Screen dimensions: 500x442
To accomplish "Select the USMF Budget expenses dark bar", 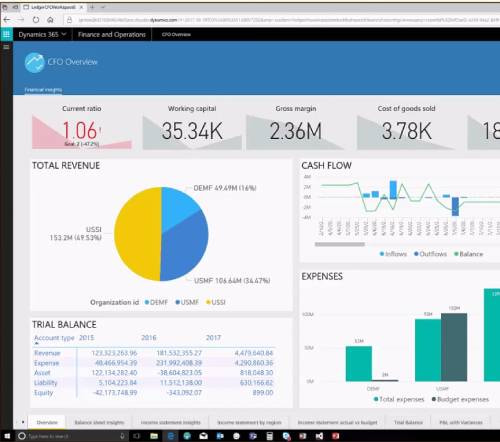I will pyautogui.click(x=454, y=347).
